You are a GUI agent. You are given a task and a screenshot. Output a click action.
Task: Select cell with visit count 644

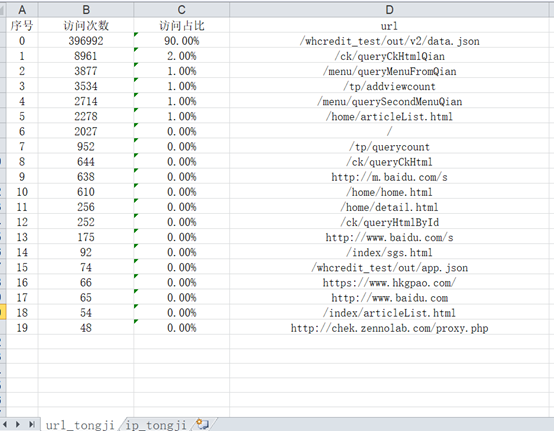(x=86, y=162)
